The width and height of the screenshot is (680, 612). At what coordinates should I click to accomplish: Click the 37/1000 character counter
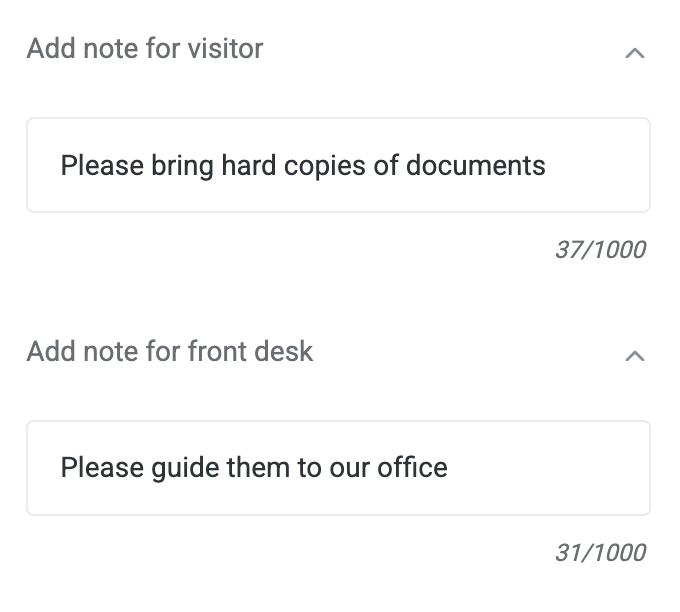coord(600,249)
